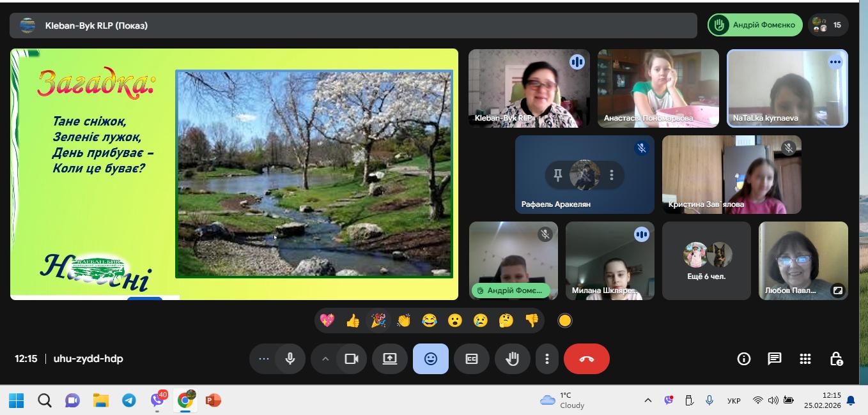Leave the call with red hang-up button

[x=587, y=359]
